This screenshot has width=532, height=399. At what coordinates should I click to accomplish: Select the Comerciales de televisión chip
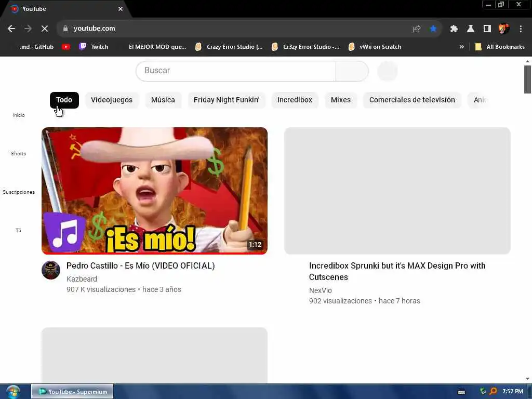click(x=412, y=100)
